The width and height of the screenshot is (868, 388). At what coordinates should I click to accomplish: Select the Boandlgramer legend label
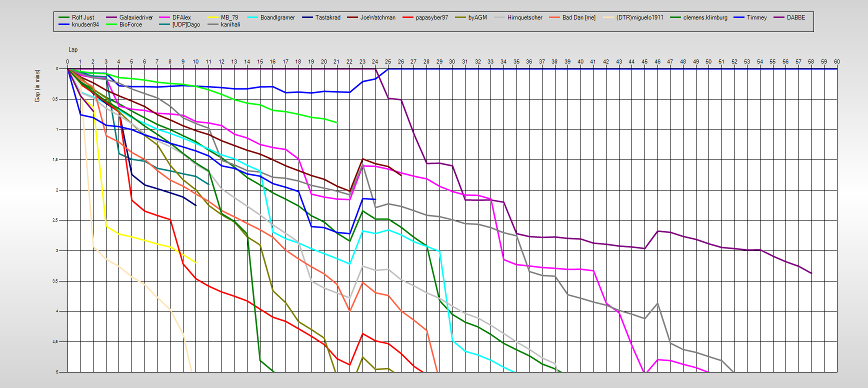tap(277, 17)
